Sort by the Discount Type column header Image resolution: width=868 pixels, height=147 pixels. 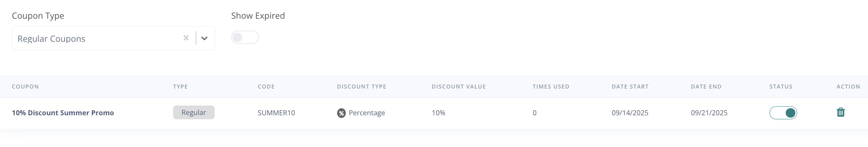click(x=361, y=87)
